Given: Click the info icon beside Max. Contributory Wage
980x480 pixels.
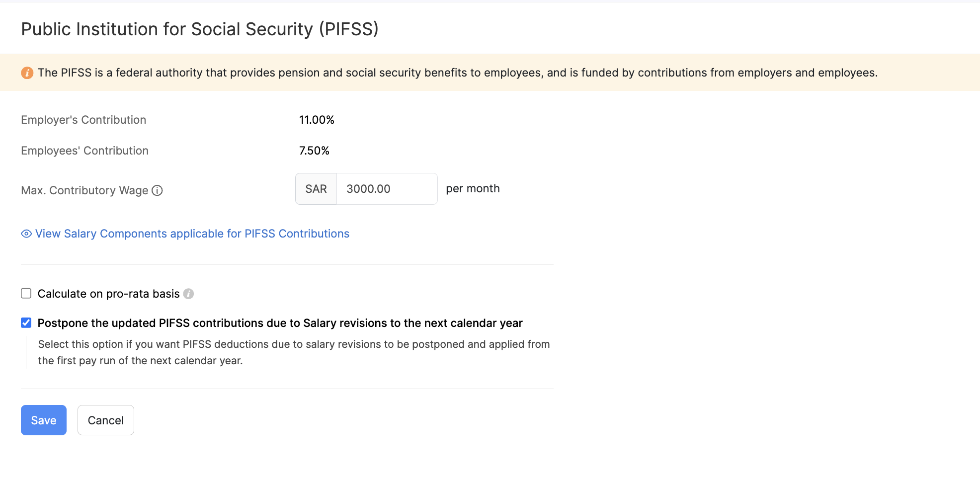Looking at the screenshot, I should pyautogui.click(x=157, y=190).
